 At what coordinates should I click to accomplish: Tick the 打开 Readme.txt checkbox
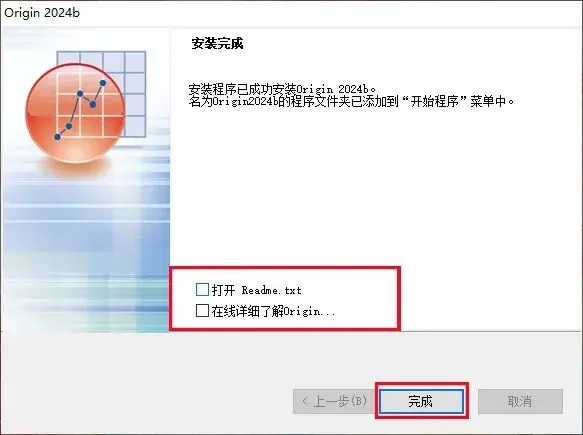point(202,289)
